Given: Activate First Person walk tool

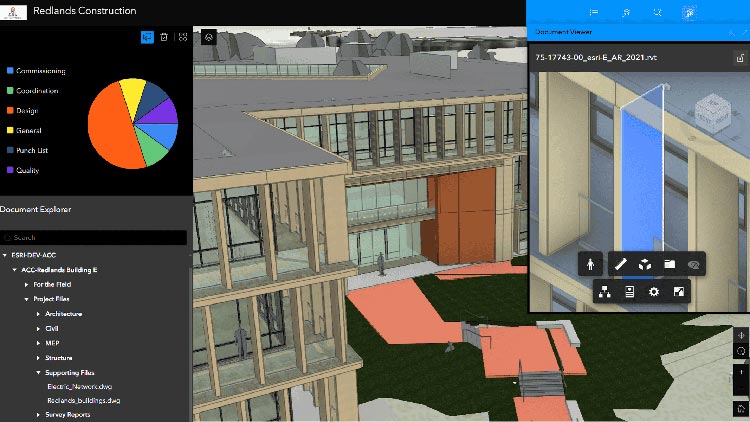Looking at the screenshot, I should [x=590, y=264].
